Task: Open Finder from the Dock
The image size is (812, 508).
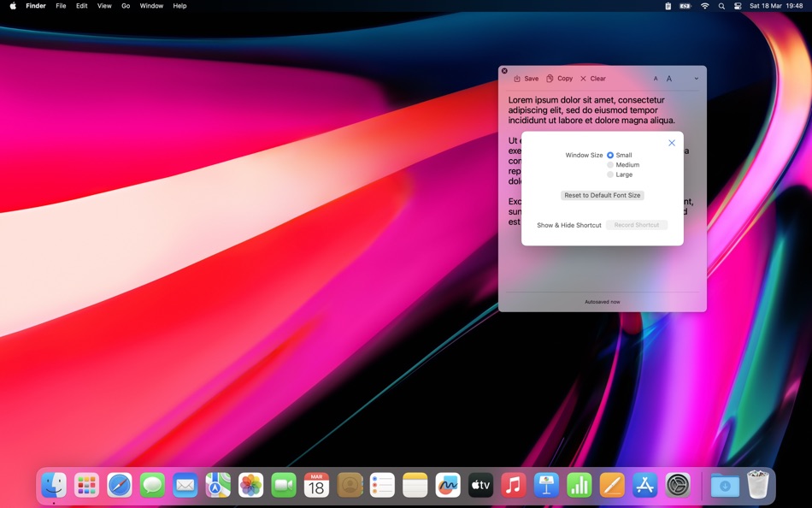Action: (x=54, y=485)
